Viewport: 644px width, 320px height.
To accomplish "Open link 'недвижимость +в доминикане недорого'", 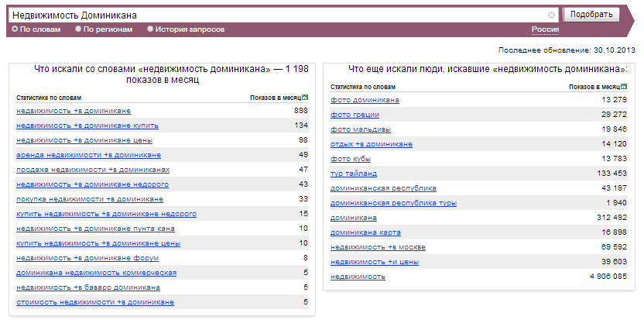I will coord(92,184).
